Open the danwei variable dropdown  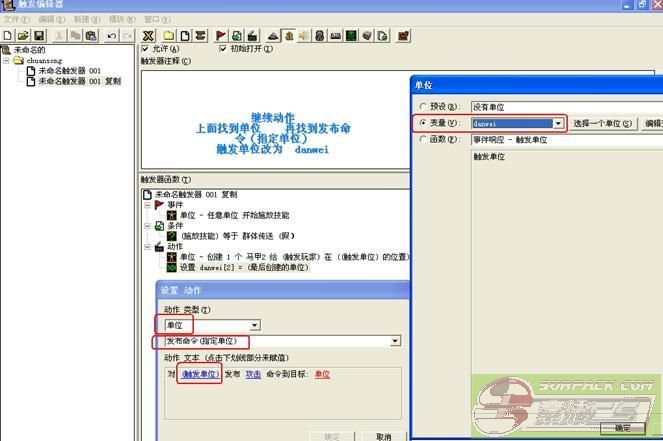coord(558,123)
